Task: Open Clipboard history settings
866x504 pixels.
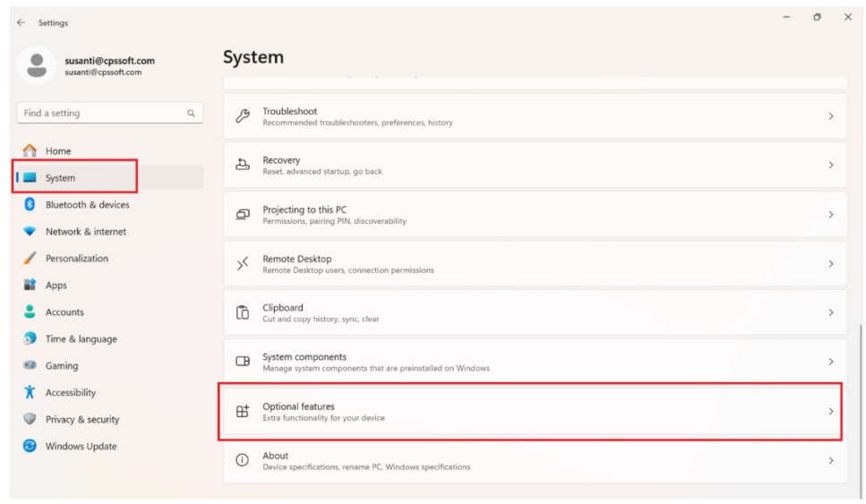Action: (x=535, y=312)
